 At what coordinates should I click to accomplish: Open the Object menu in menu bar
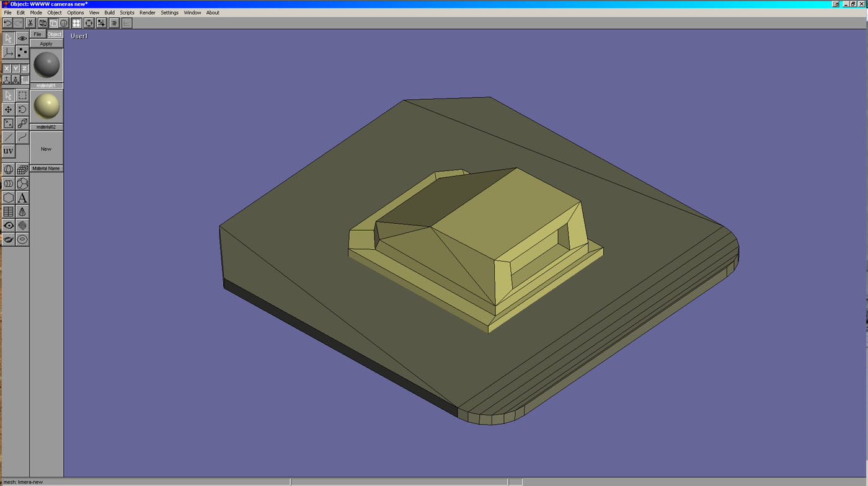pyautogui.click(x=55, y=12)
